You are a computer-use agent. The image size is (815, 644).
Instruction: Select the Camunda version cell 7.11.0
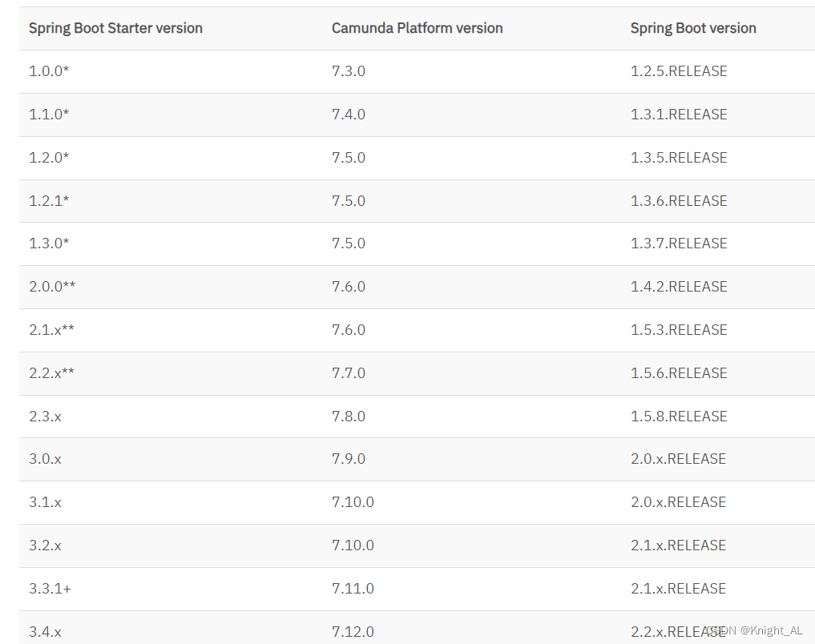tap(353, 589)
